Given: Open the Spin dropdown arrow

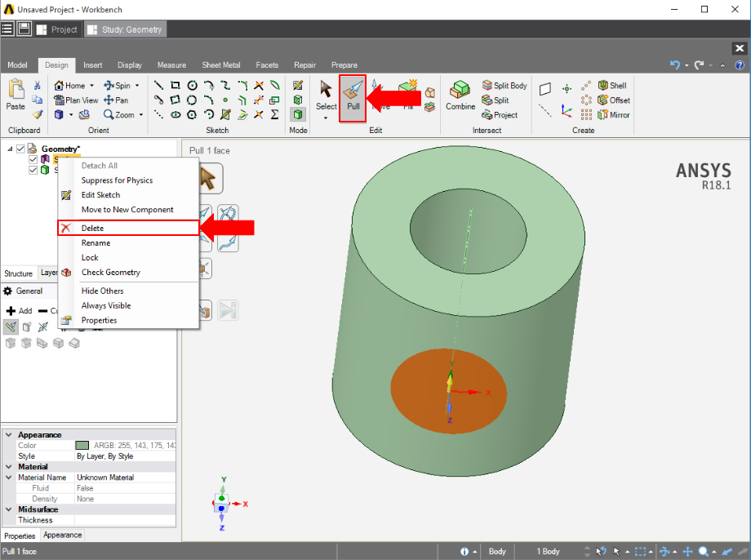Looking at the screenshot, I should 137,86.
